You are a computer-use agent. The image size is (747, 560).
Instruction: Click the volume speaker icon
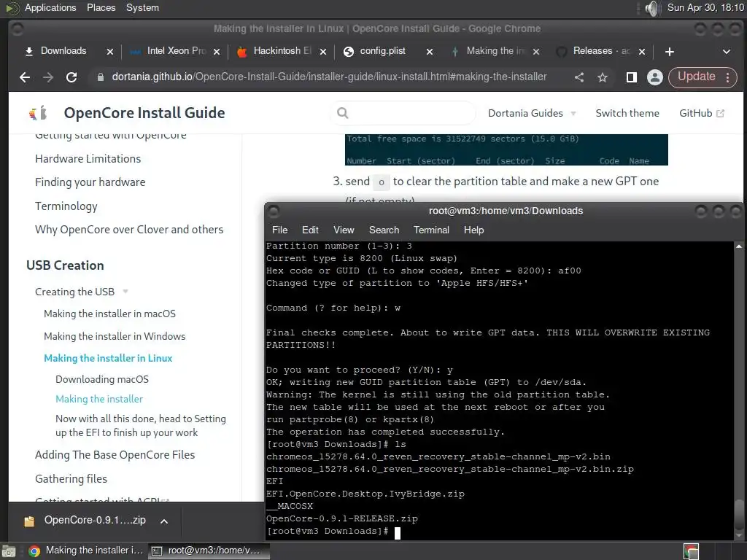651,8
